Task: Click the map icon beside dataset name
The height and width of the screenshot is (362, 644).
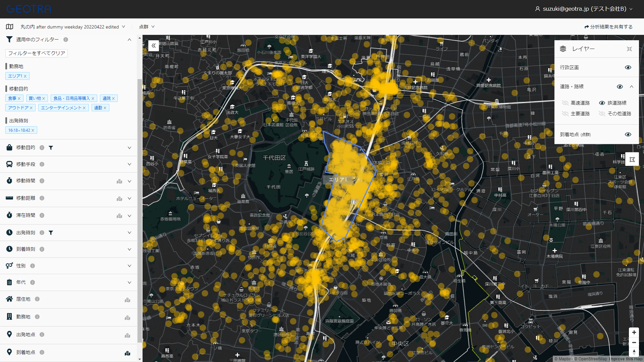Action: [x=10, y=27]
